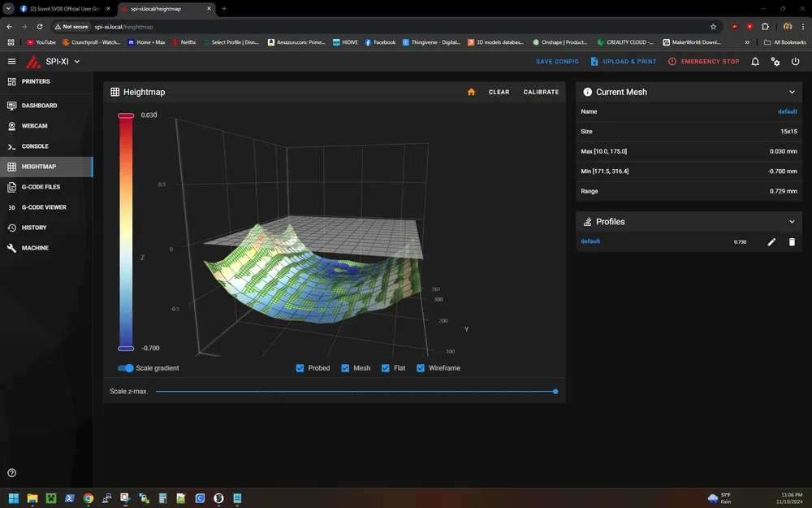The width and height of the screenshot is (812, 508).
Task: Open interface settings gears icon
Action: 775,62
